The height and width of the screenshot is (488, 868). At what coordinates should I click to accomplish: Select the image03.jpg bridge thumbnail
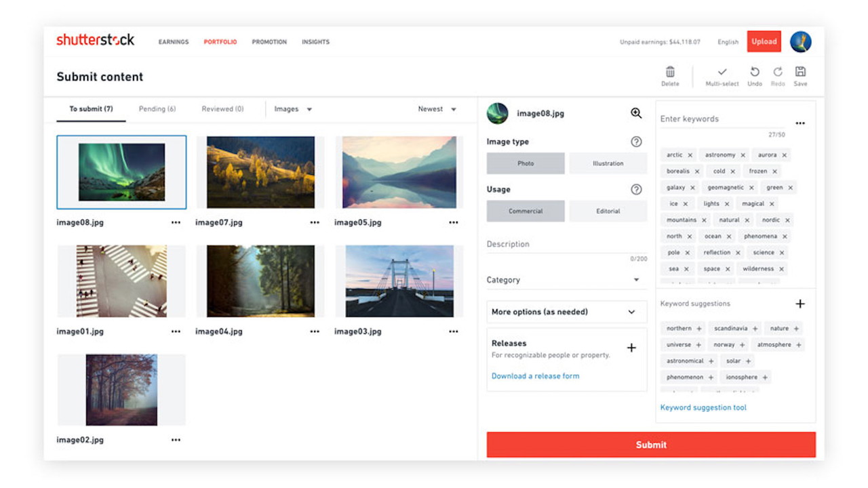[x=399, y=281]
